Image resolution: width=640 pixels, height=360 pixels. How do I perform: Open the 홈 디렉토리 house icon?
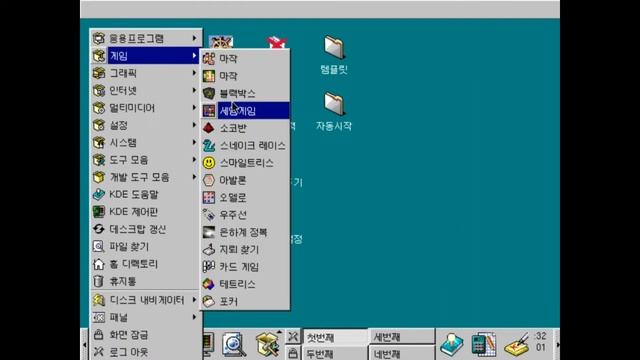pyautogui.click(x=99, y=264)
